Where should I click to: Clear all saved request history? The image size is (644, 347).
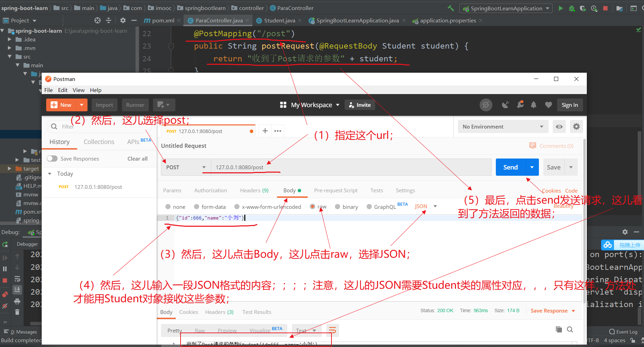137,159
